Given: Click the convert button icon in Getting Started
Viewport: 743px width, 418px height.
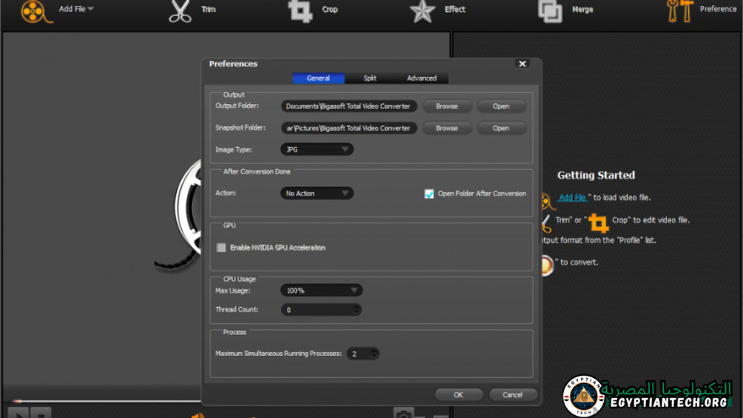Looking at the screenshot, I should [x=546, y=265].
